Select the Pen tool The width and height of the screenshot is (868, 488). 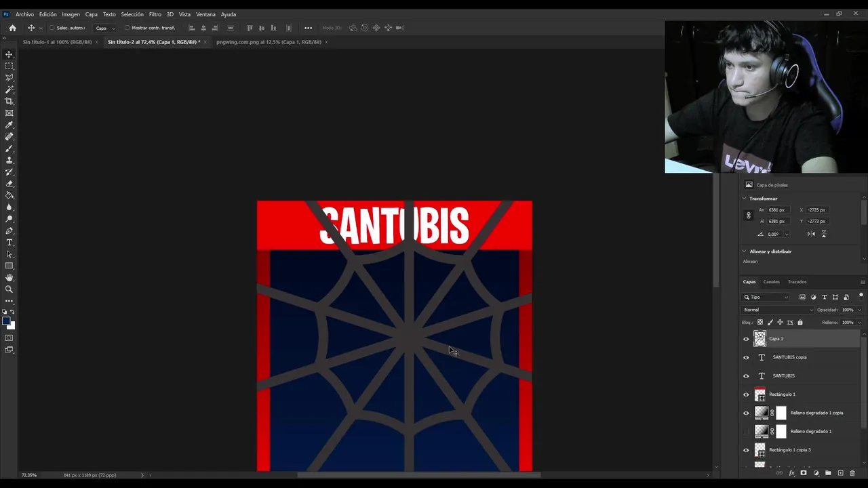pyautogui.click(x=9, y=231)
